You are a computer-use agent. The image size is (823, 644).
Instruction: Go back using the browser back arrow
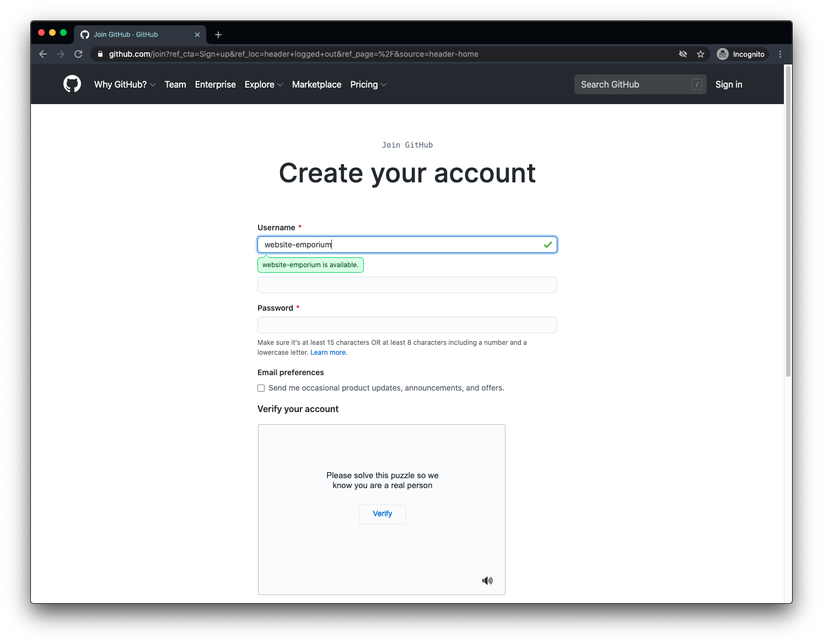pos(43,54)
